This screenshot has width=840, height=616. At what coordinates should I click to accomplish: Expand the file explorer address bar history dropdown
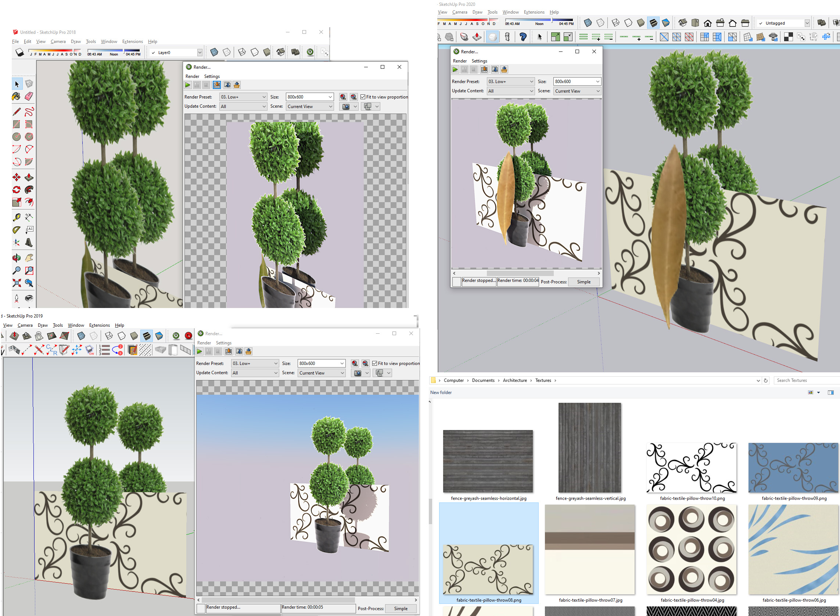[x=758, y=381]
